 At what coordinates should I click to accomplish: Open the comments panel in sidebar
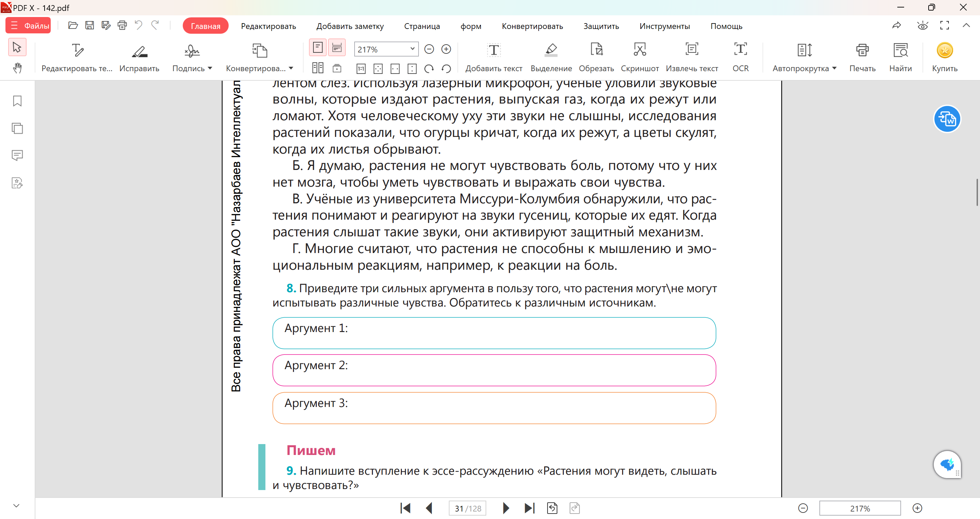click(17, 155)
